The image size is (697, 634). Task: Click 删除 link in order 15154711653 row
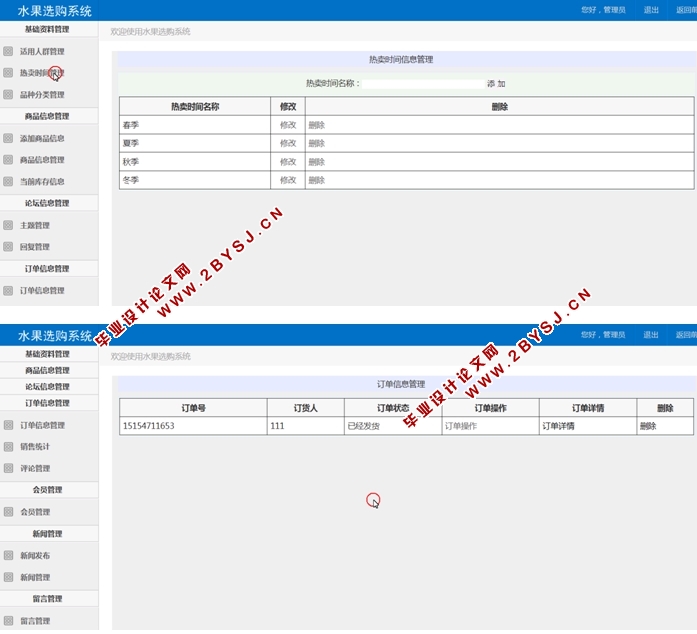(x=648, y=426)
